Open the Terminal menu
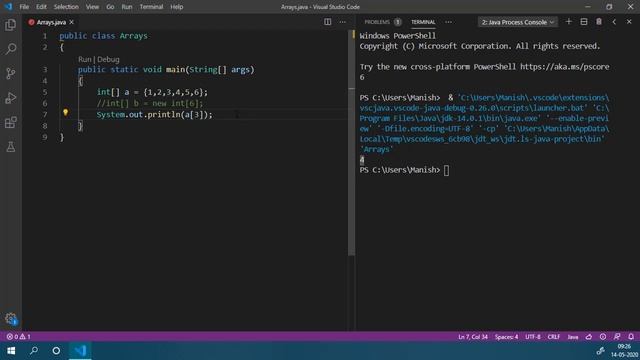The height and width of the screenshot is (360, 640). (151, 7)
